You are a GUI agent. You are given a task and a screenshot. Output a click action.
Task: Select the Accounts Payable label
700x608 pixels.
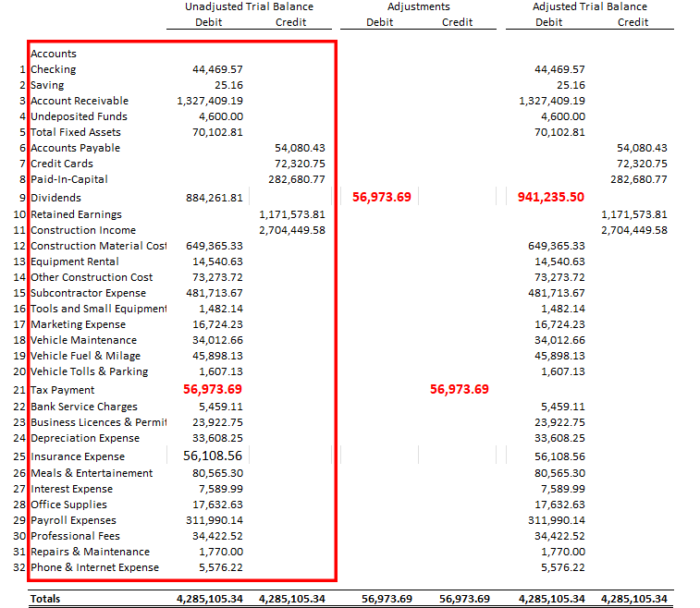pyautogui.click(x=75, y=148)
